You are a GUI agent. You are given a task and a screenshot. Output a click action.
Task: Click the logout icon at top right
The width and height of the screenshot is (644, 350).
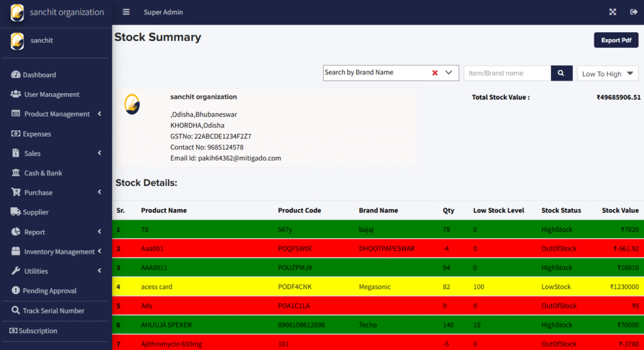pyautogui.click(x=633, y=12)
